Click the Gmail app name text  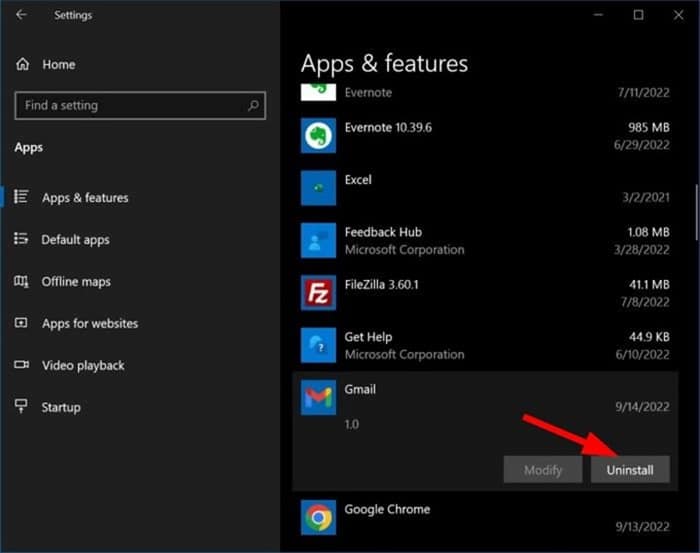(360, 389)
